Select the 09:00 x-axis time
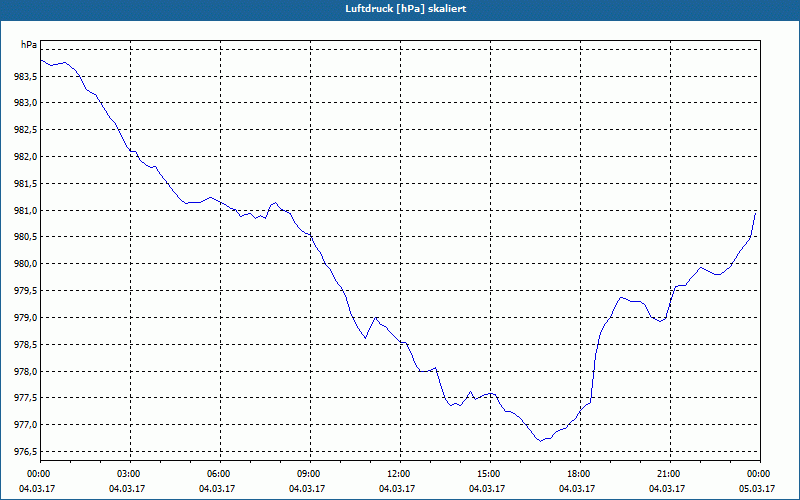Viewport: 800px width, 500px height. coord(310,474)
